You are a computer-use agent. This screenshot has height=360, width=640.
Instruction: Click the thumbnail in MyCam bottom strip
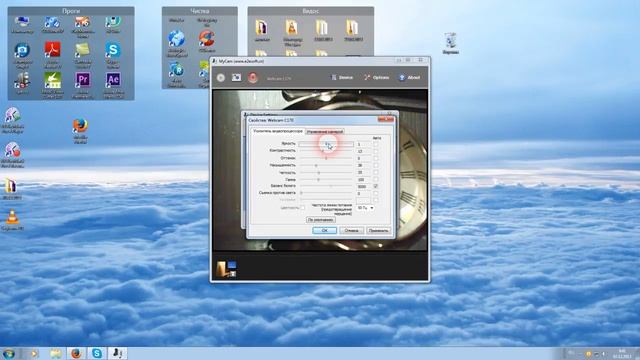click(227, 269)
